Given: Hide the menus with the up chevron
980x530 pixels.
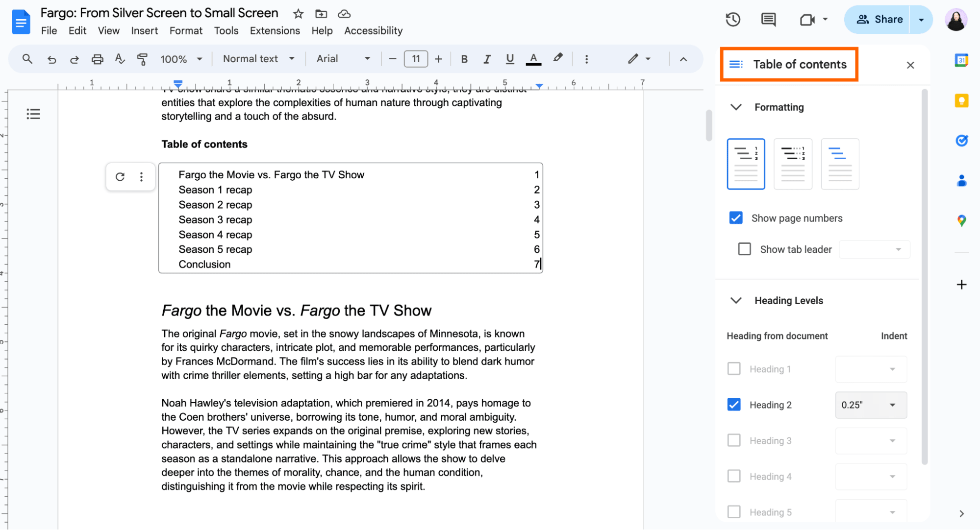Looking at the screenshot, I should pyautogui.click(x=683, y=59).
